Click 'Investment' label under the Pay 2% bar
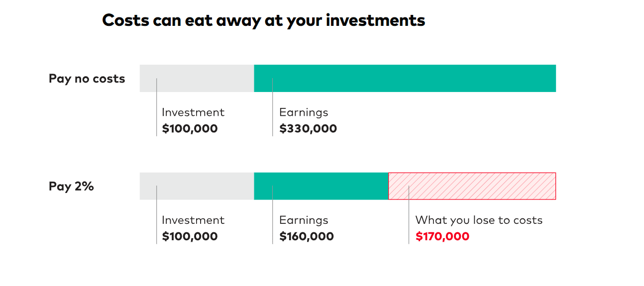This screenshot has height=286, width=644. pyautogui.click(x=193, y=220)
